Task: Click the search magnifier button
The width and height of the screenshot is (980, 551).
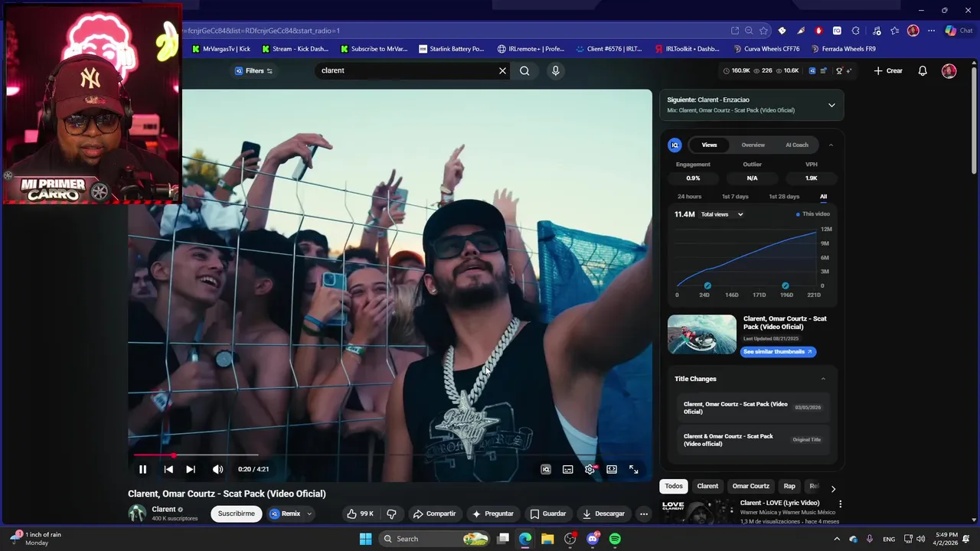Action: (x=524, y=70)
